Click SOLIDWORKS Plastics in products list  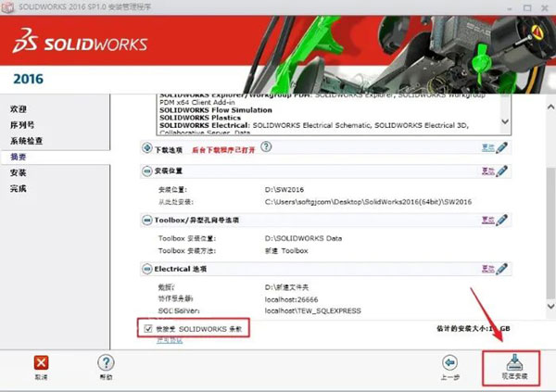coord(200,118)
